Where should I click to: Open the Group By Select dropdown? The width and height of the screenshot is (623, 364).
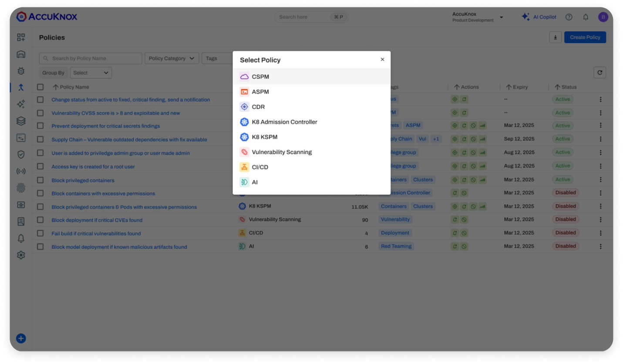(x=91, y=73)
